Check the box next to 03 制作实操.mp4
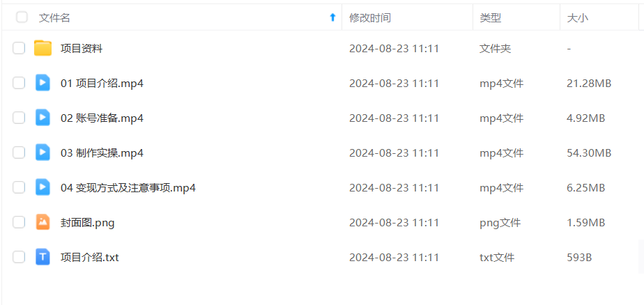644x305 pixels. coord(19,153)
